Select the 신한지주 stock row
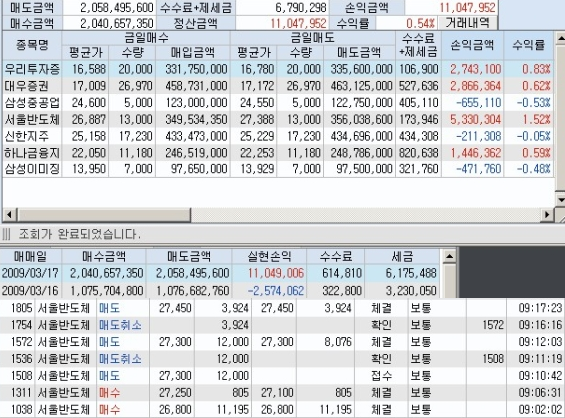The width and height of the screenshot is (565, 418). click(278, 136)
